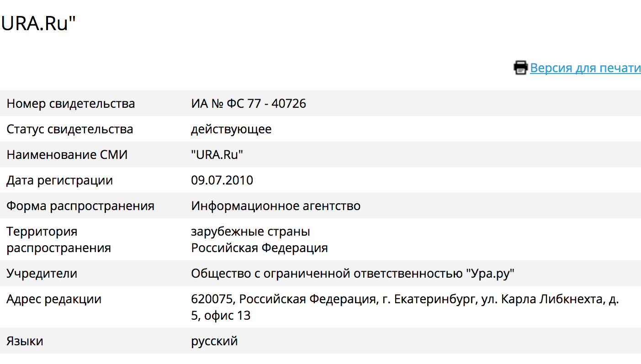Click the "URA.Ru" name value in table
Screen dimensions: 641x364
(217, 155)
